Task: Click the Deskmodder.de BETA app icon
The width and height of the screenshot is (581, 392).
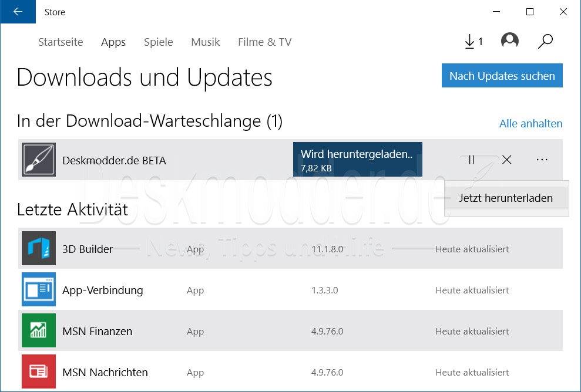Action: pos(39,160)
